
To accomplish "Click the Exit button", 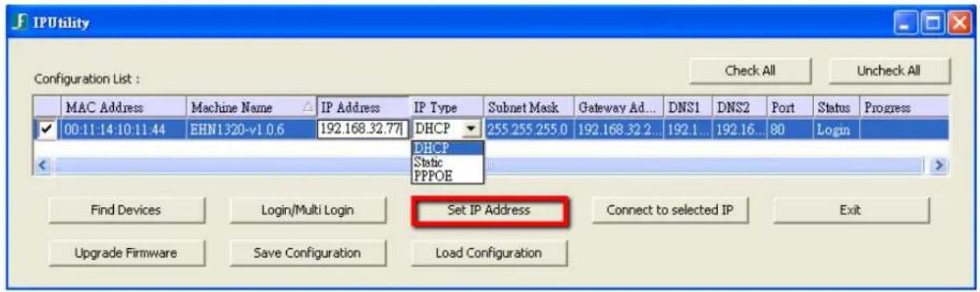I will (x=850, y=210).
